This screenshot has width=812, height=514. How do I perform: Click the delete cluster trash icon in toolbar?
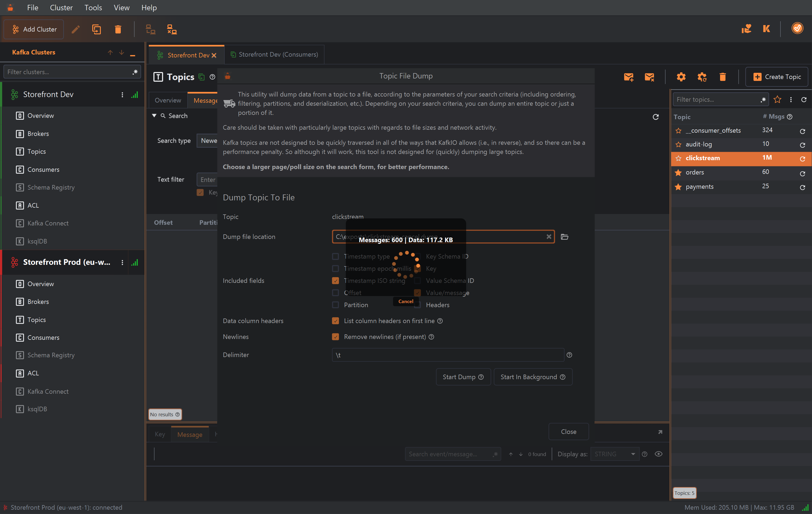pyautogui.click(x=118, y=29)
